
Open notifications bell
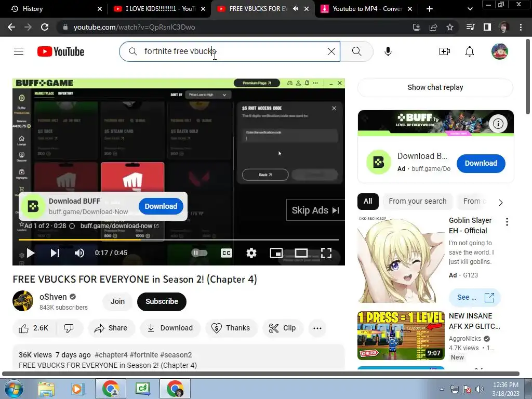pyautogui.click(x=470, y=51)
